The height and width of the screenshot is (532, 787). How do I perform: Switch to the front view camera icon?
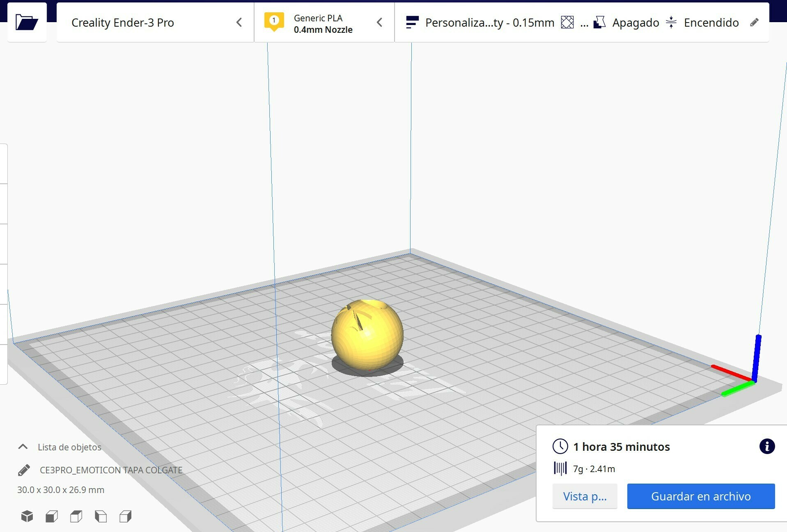[x=51, y=516]
